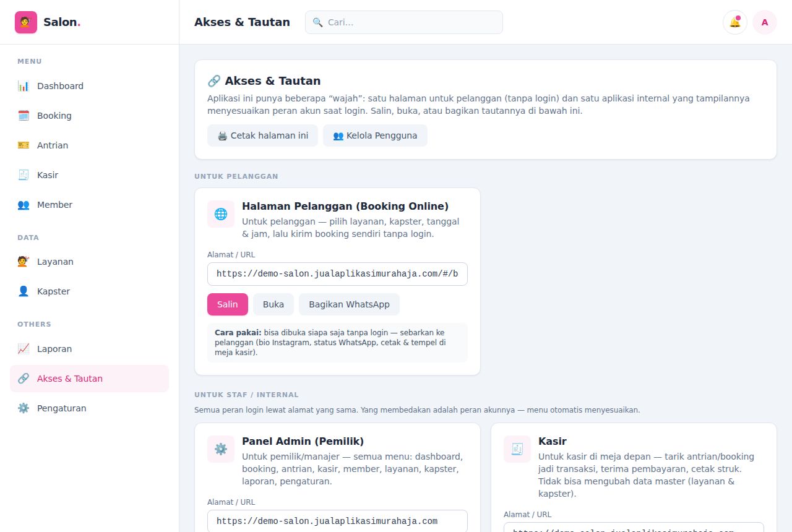Select the Akses & Tautan menu item

tap(89, 379)
